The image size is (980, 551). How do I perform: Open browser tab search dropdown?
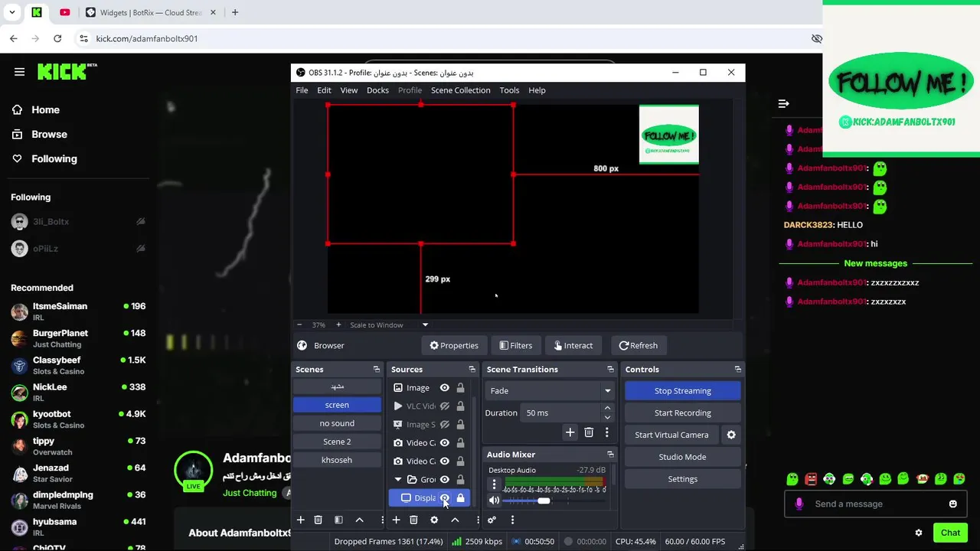coord(11,12)
